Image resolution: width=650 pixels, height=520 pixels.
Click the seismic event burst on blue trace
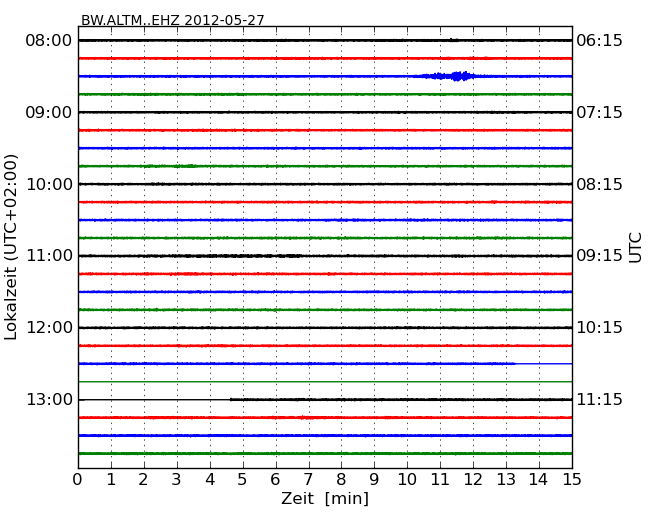[450, 76]
